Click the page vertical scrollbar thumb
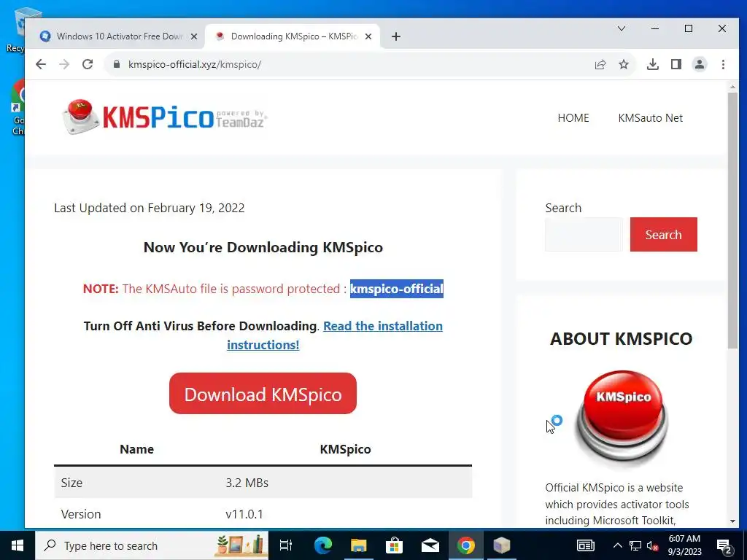This screenshot has height=560, width=747. (732, 220)
